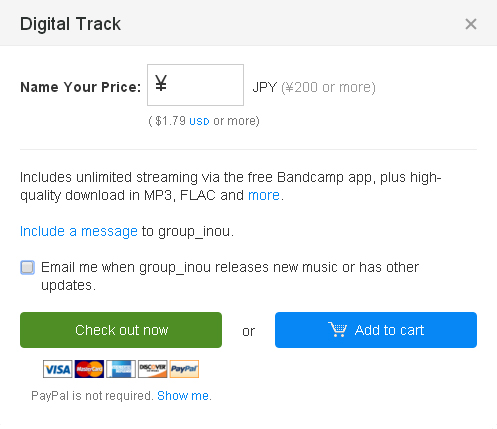
Task: Open the USD currency link
Action: tap(199, 121)
